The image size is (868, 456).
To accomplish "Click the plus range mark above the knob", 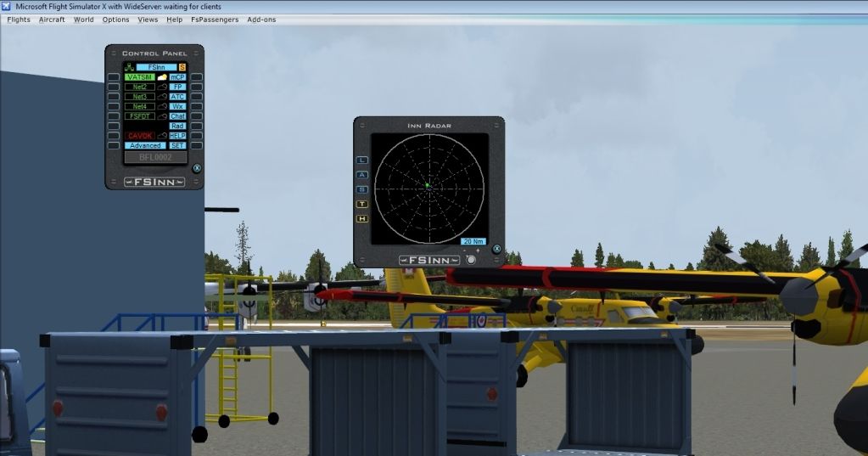I will pyautogui.click(x=478, y=251).
